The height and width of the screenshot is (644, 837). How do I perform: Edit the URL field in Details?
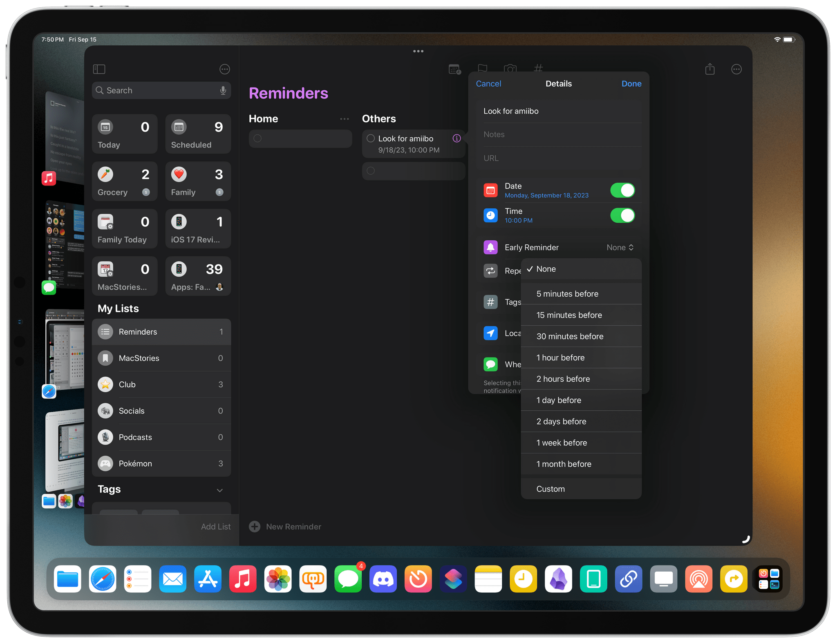coord(559,158)
